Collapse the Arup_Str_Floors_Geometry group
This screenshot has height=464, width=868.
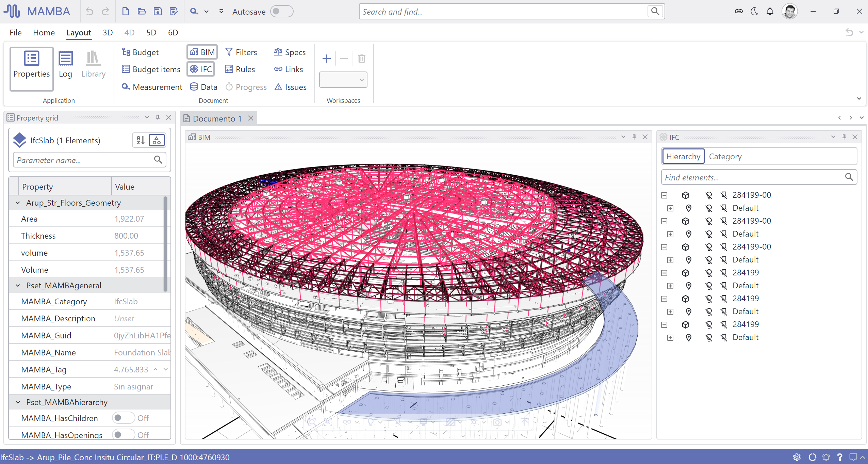pos(18,203)
